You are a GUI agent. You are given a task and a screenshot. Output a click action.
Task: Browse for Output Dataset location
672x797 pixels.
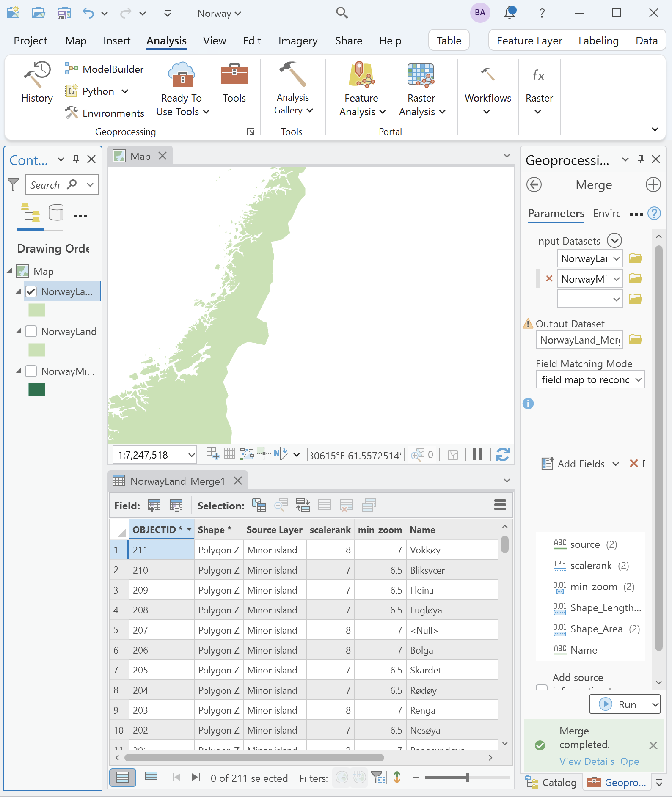click(x=635, y=339)
